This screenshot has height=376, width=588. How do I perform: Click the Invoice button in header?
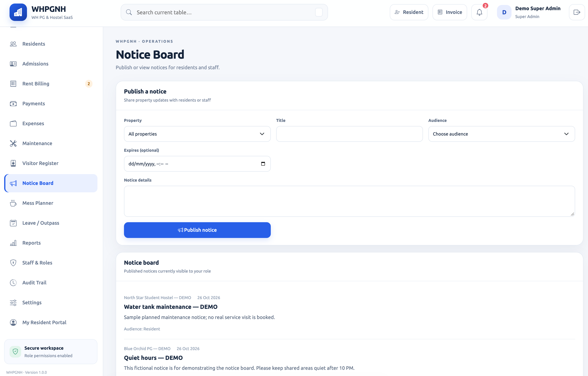(450, 12)
